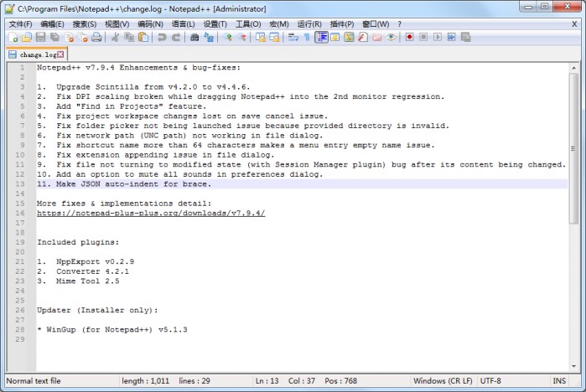Follow the notepad-plus-plus.org downloads link

151,214
